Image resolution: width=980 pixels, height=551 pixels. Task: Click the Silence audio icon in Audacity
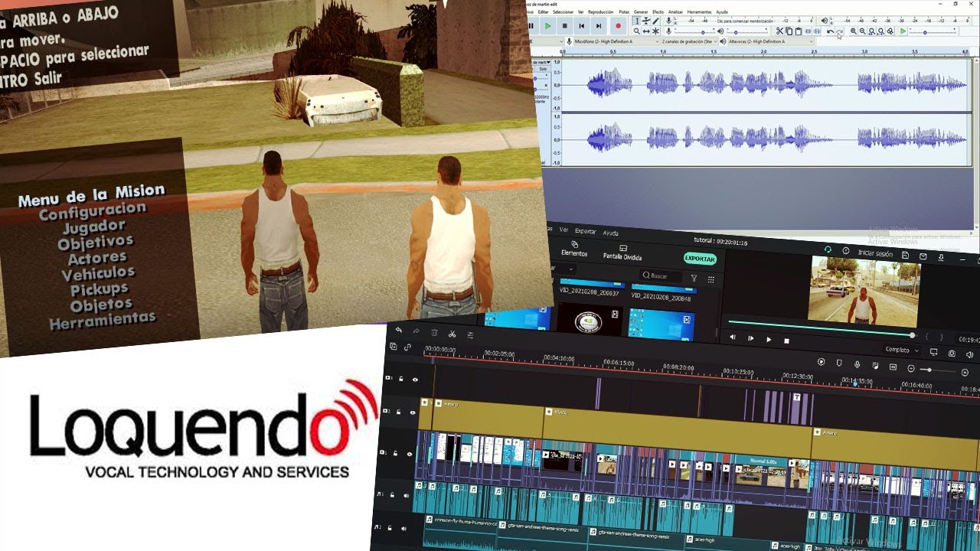click(818, 31)
